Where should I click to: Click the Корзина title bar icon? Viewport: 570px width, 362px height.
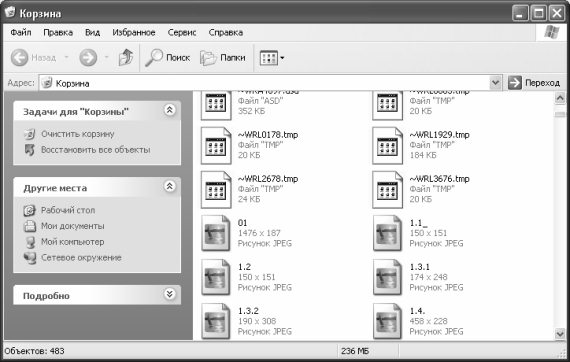coord(10,13)
